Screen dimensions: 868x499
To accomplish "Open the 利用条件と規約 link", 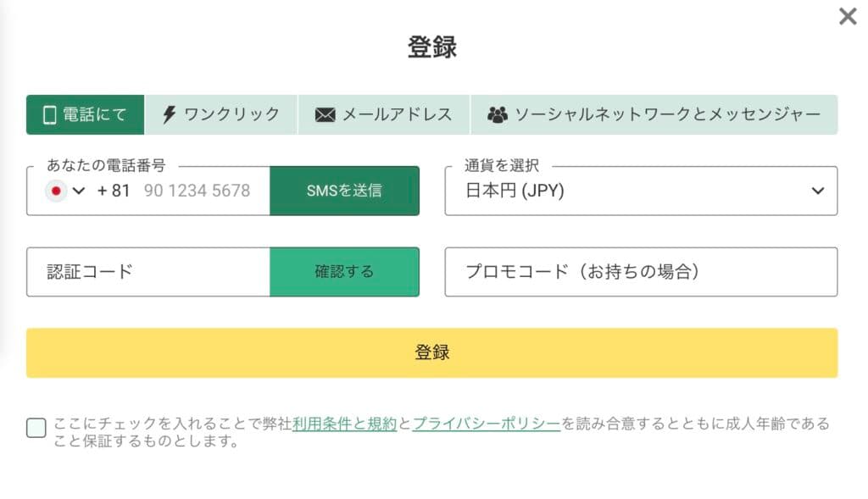I will (x=344, y=424).
